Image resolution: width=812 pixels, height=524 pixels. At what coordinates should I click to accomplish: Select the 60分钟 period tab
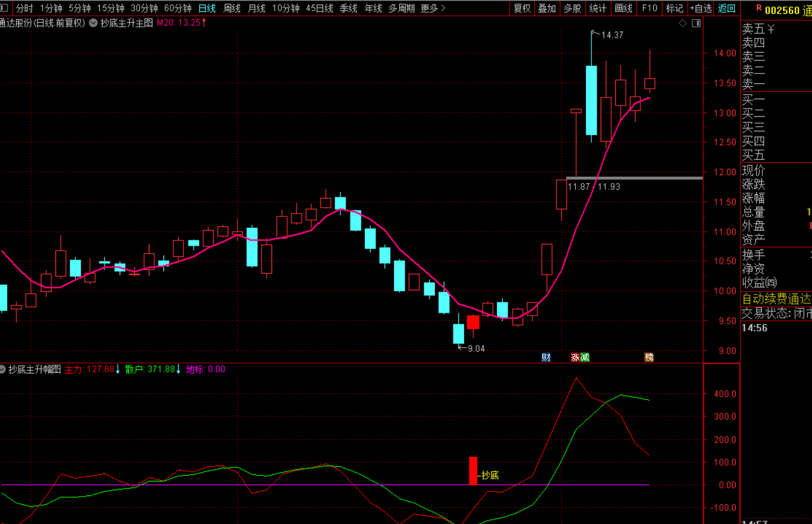[177, 8]
